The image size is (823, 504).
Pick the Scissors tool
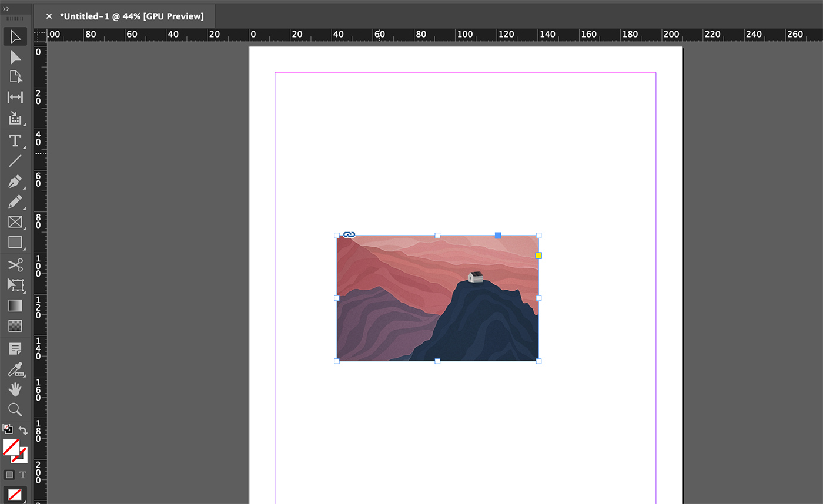15,265
